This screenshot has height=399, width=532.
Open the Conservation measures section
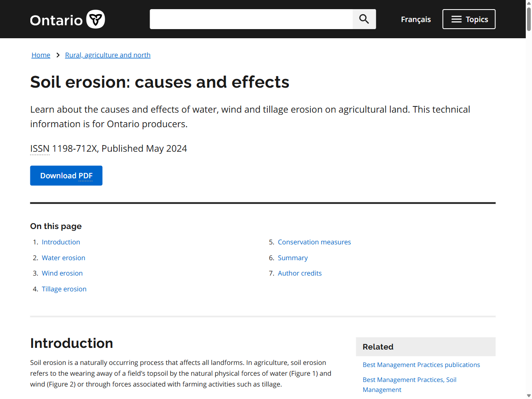point(314,241)
